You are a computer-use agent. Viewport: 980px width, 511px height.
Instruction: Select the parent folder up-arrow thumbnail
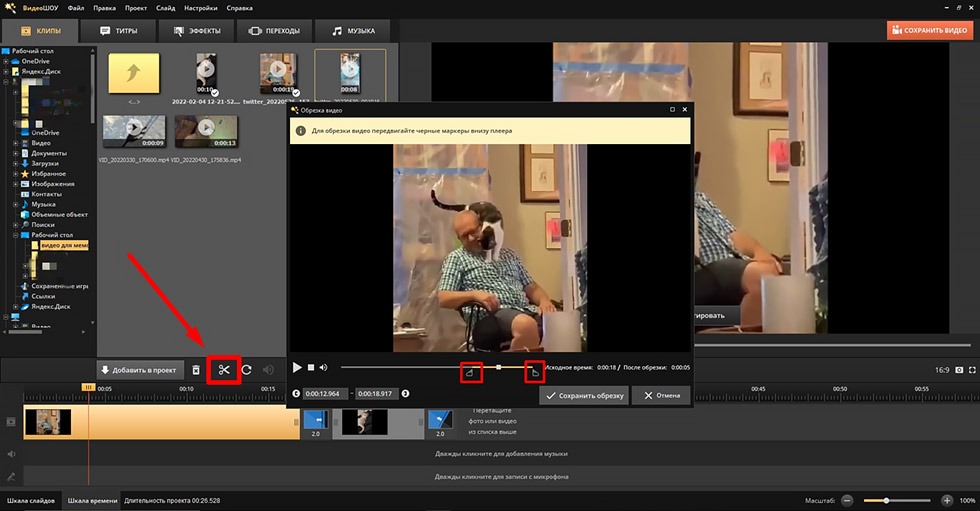pos(134,73)
